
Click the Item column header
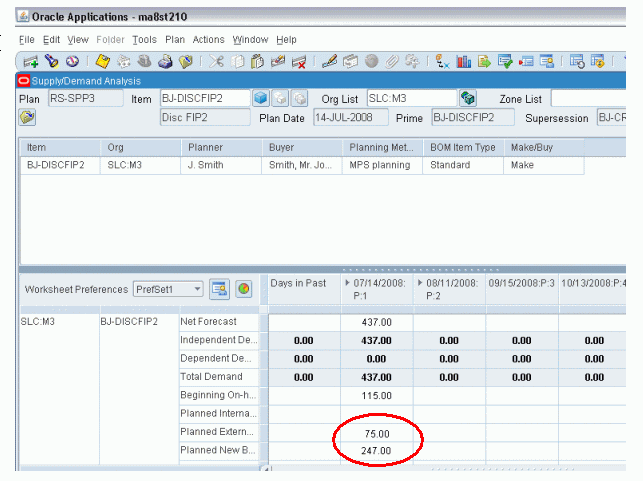click(60, 148)
